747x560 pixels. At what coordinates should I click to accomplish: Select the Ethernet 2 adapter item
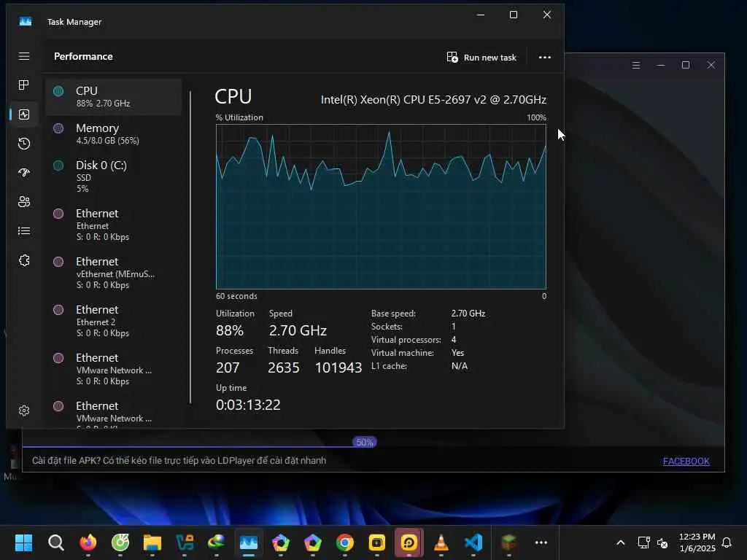click(113, 321)
